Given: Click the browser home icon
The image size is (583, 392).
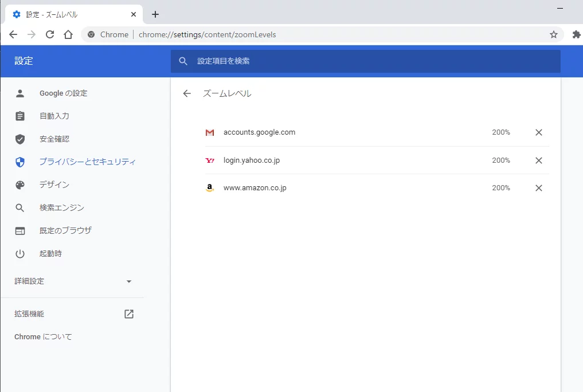Looking at the screenshot, I should tap(68, 34).
